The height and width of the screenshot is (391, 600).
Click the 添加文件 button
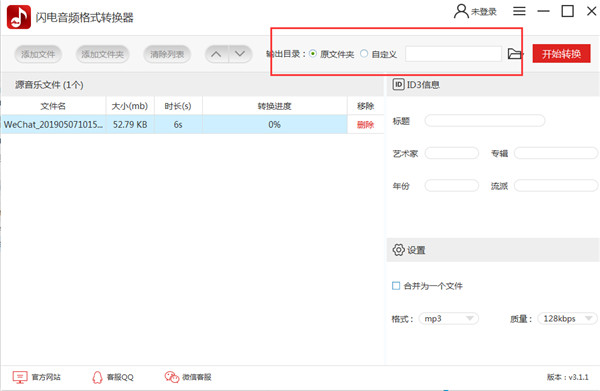(38, 54)
